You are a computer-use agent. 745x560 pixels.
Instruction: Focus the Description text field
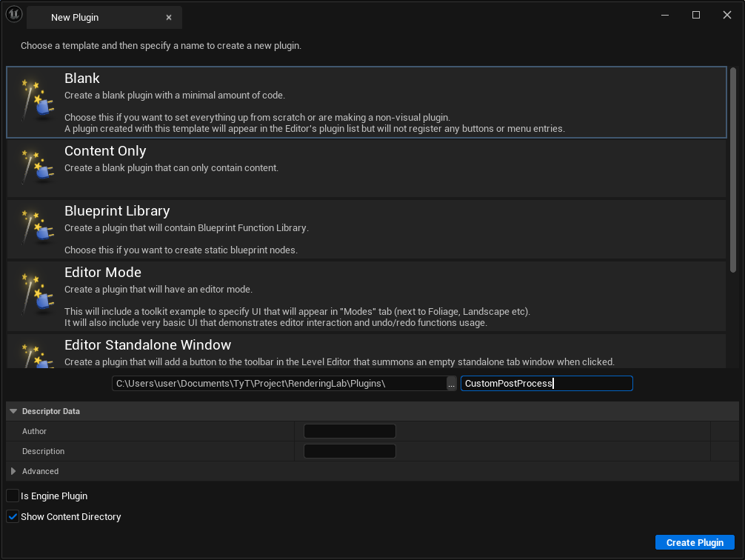tap(350, 451)
